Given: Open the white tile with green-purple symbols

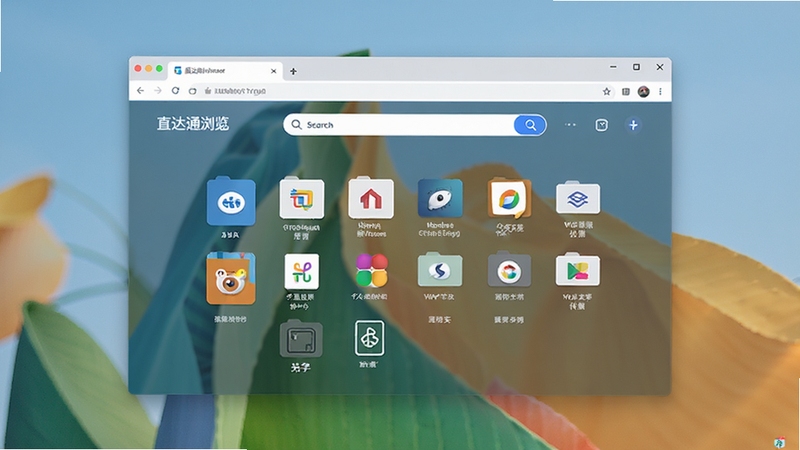Looking at the screenshot, I should pos(302,271).
